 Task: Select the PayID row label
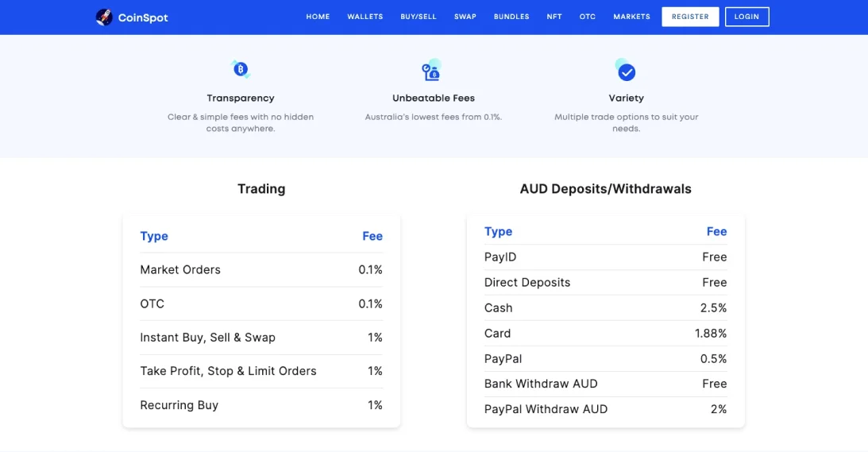click(x=500, y=257)
